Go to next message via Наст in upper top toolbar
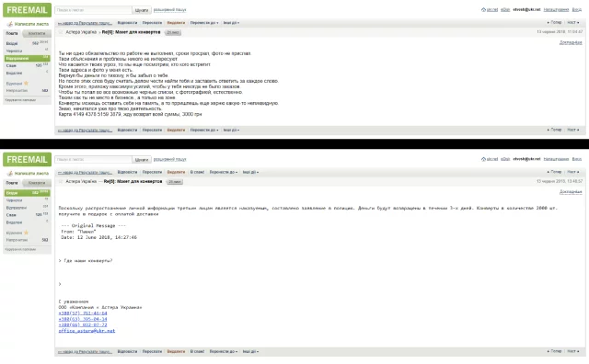Image resolution: width=589 pixels, height=364 pixels. [x=573, y=23]
